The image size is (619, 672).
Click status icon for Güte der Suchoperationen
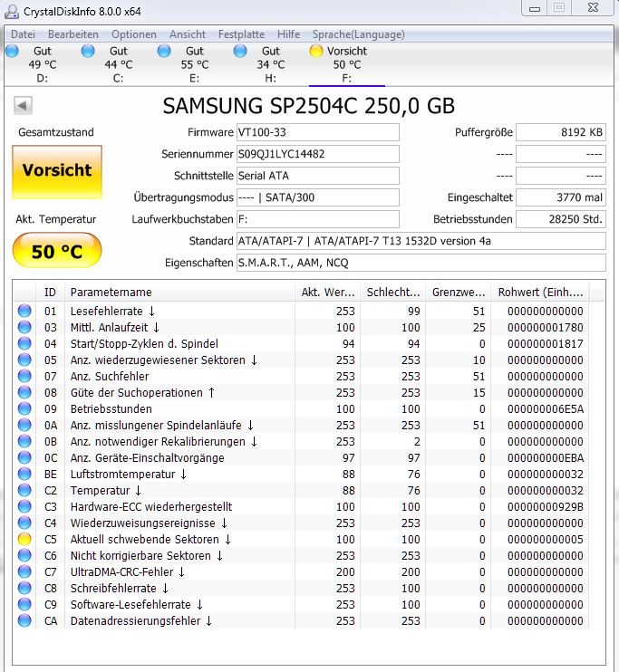[24, 392]
